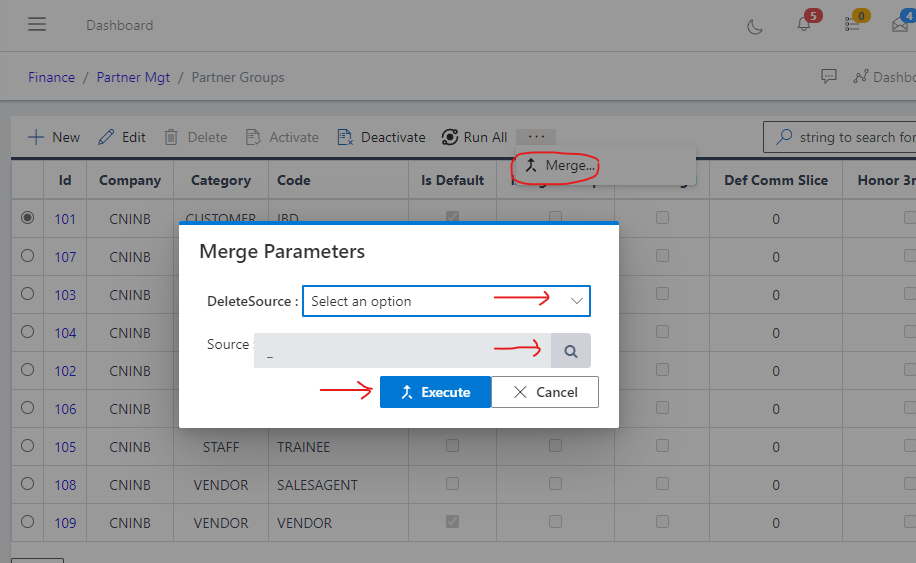Image resolution: width=916 pixels, height=563 pixels.
Task: Expand the DeleteSource dropdown
Action: click(x=446, y=301)
